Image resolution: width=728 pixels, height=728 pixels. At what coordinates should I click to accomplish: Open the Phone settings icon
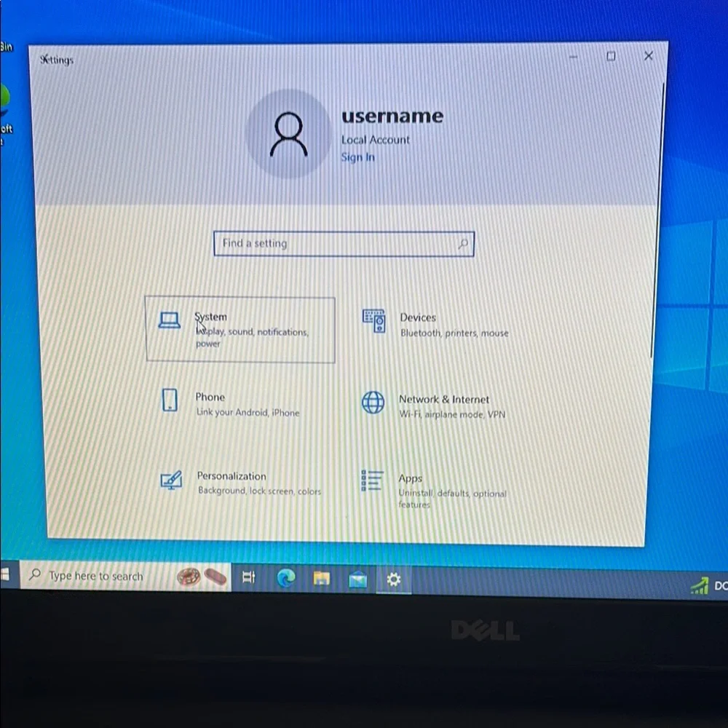170,400
